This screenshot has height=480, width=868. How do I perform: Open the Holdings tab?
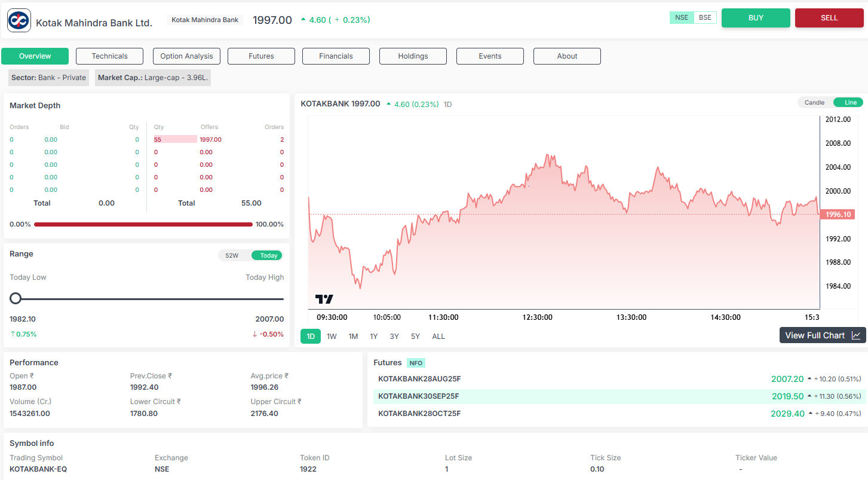click(413, 56)
